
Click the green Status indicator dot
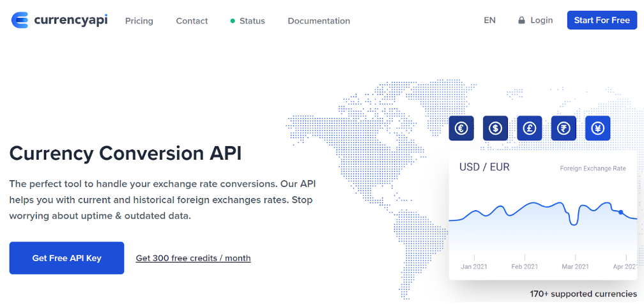point(233,20)
